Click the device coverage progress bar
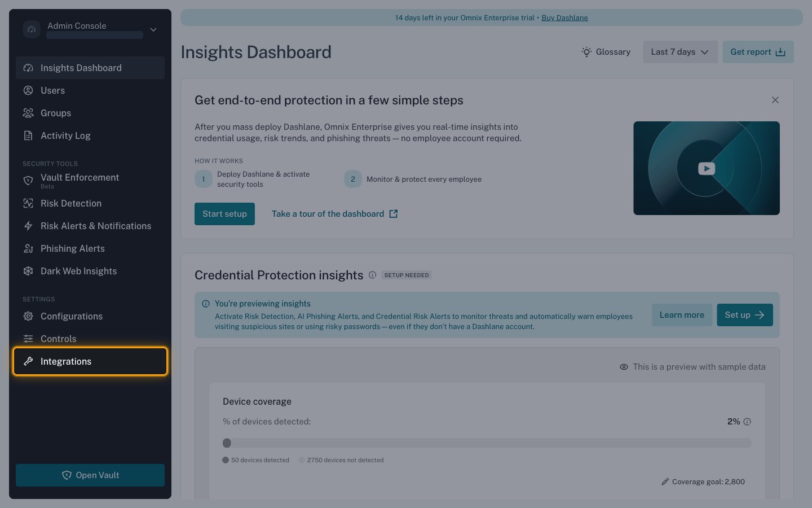This screenshot has width=812, height=508. point(487,443)
